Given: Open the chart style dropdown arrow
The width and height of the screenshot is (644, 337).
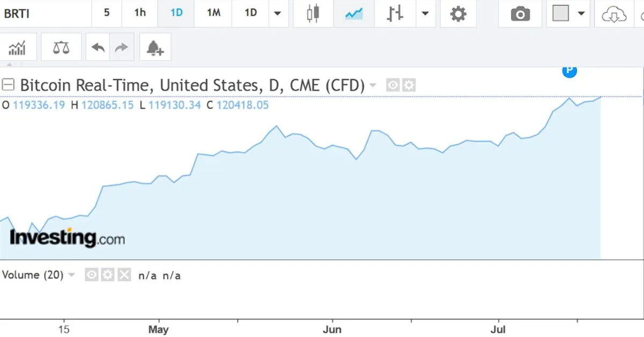Looking at the screenshot, I should pyautogui.click(x=426, y=13).
